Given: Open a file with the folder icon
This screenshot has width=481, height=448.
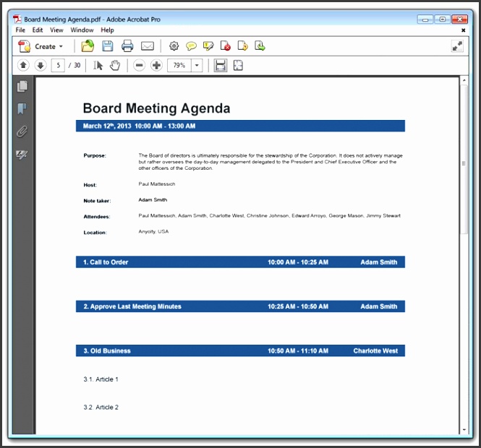Looking at the screenshot, I should click(x=88, y=46).
